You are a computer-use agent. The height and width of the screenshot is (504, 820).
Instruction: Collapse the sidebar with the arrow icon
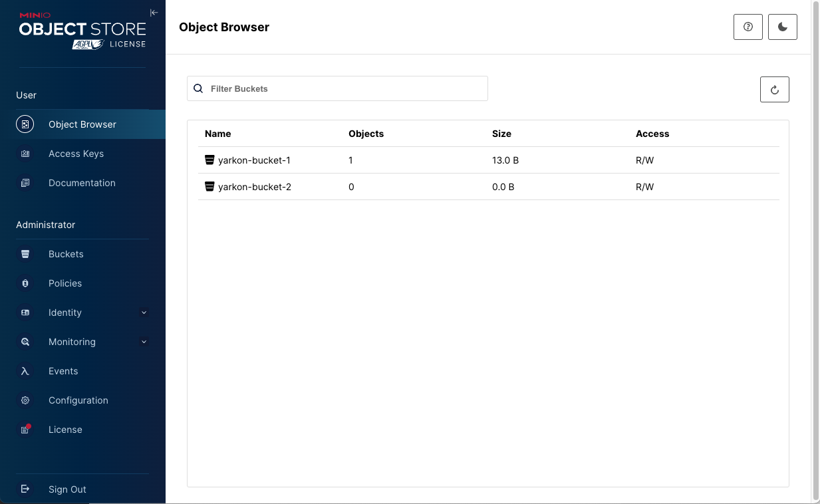coord(154,13)
